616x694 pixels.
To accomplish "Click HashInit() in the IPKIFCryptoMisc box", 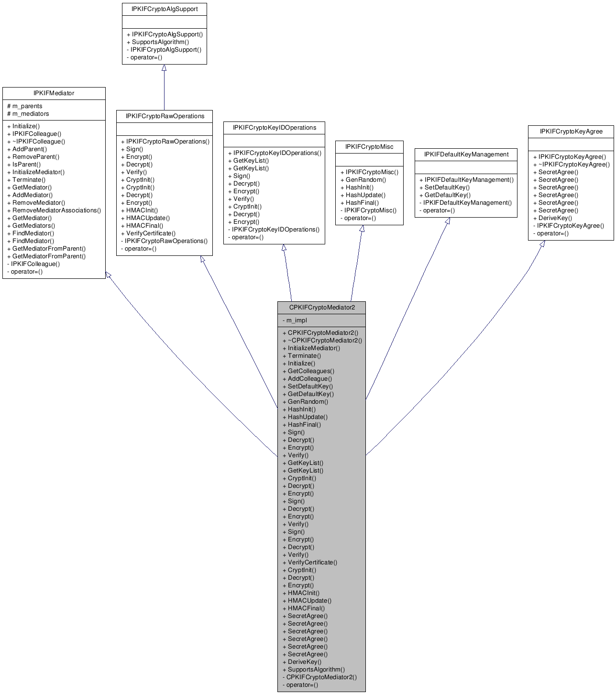I will point(357,187).
